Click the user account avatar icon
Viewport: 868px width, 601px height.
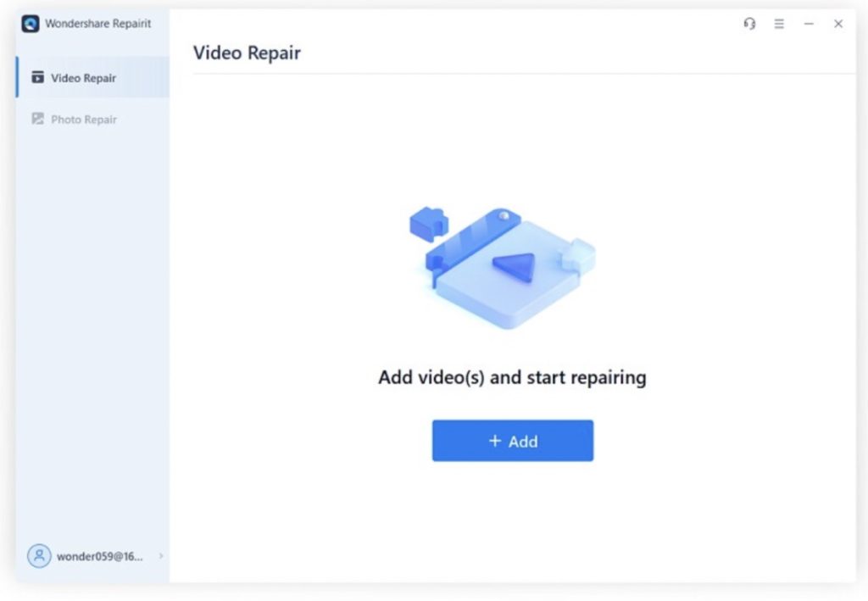39,555
